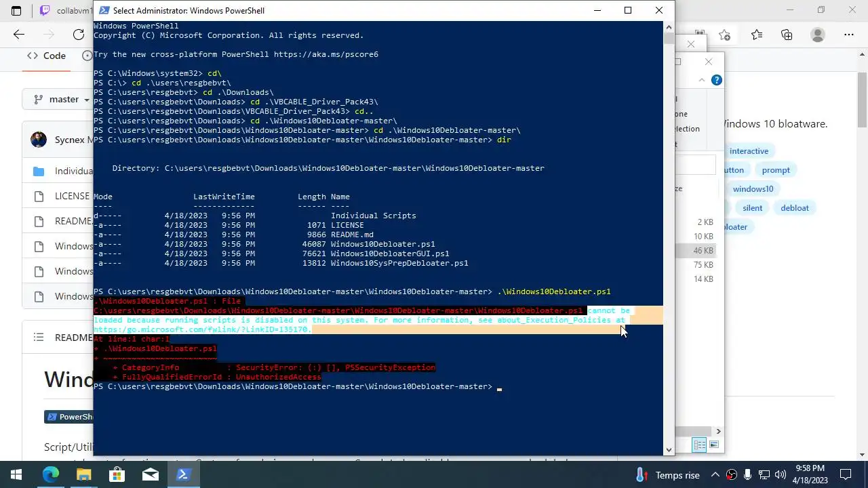Open the LICENSE file on GitHub
The height and width of the screenshot is (488, 868).
(x=72, y=196)
